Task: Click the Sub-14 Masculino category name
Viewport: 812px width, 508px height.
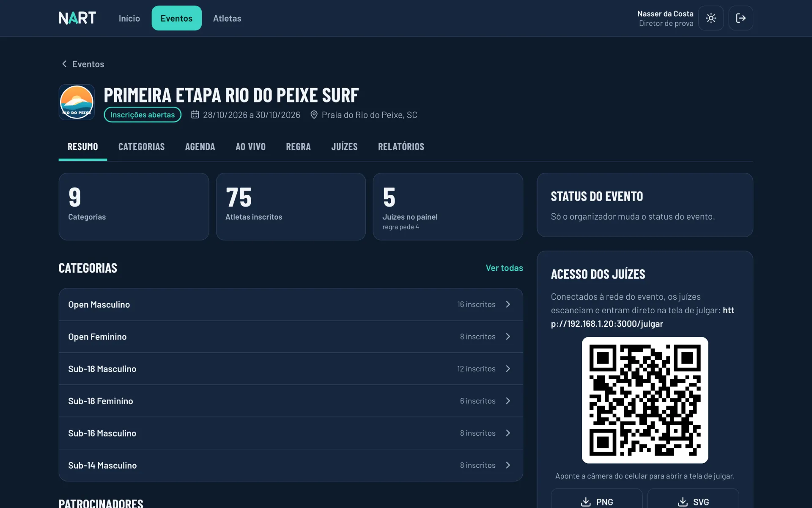Action: point(102,465)
